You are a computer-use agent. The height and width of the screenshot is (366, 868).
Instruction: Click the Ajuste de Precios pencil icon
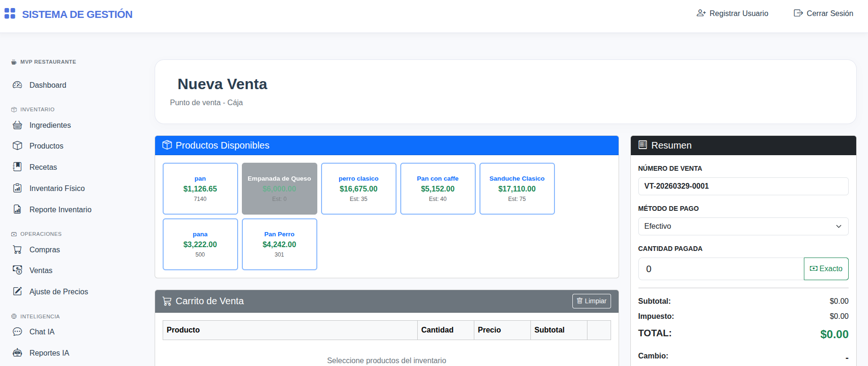17,291
